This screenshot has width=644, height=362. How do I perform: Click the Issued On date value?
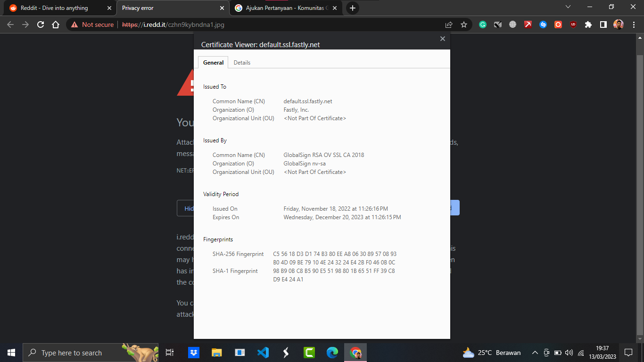point(336,209)
